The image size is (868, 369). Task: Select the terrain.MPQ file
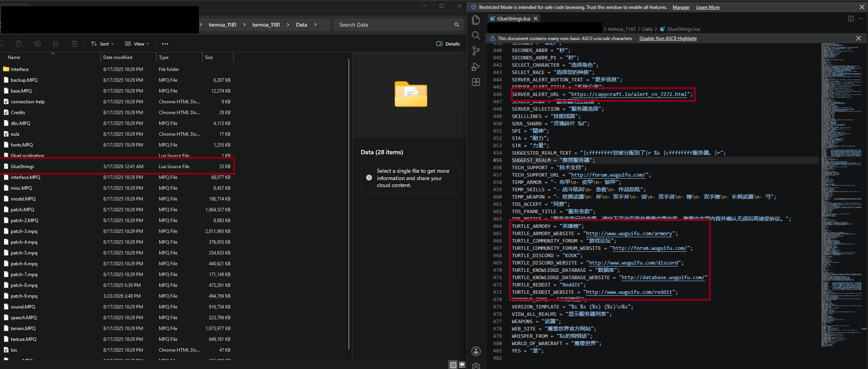[23, 328]
